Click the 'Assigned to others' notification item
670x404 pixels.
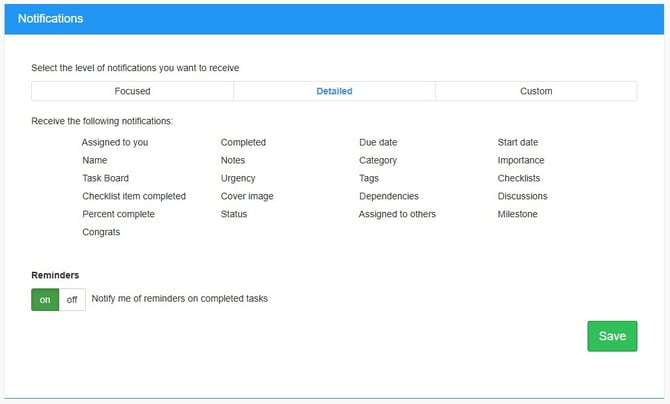point(397,214)
